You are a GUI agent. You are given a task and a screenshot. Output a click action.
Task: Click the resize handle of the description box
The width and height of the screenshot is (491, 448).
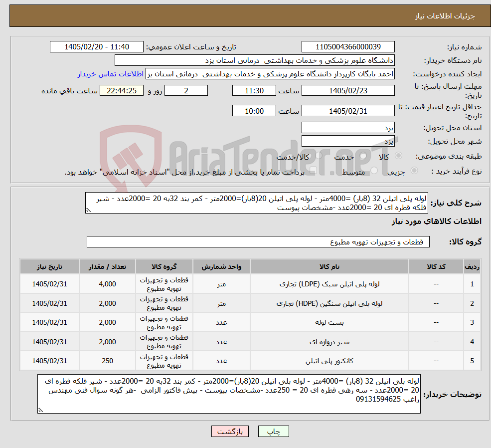88,210
